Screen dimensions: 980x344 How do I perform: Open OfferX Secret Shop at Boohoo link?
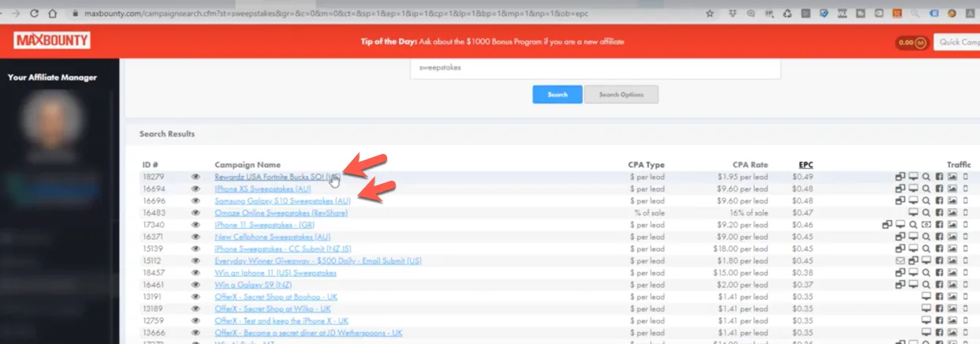(275, 297)
